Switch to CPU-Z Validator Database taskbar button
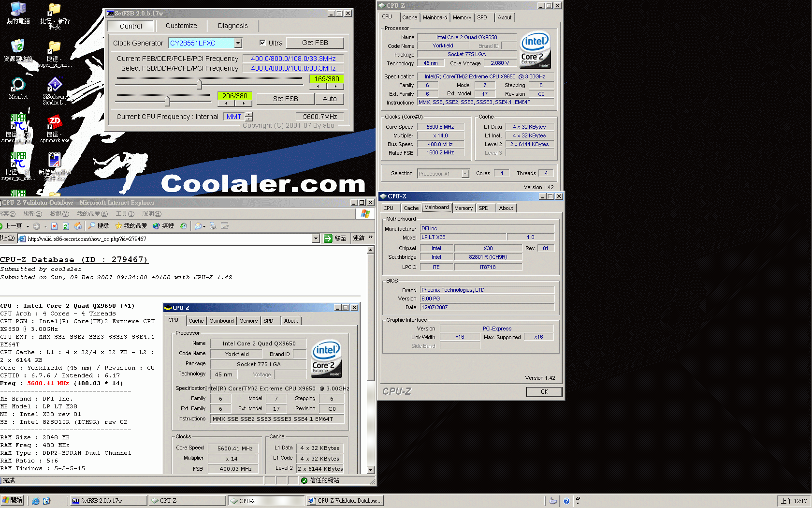 coord(345,501)
